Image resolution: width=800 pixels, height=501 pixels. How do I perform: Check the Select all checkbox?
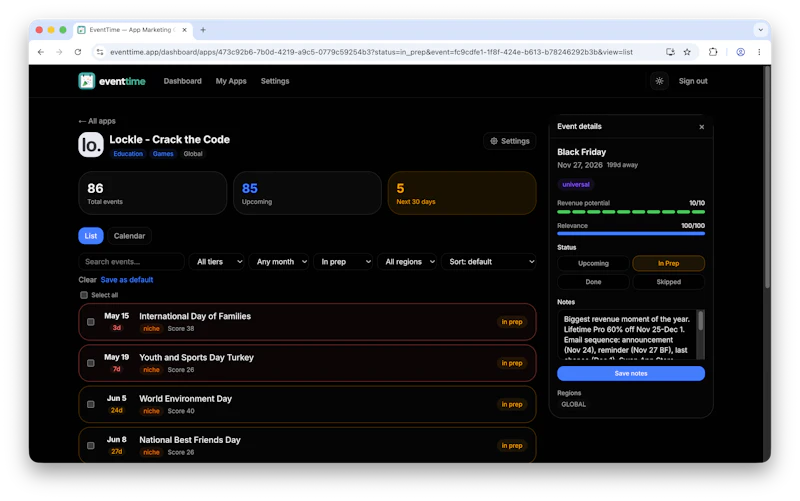click(x=84, y=295)
